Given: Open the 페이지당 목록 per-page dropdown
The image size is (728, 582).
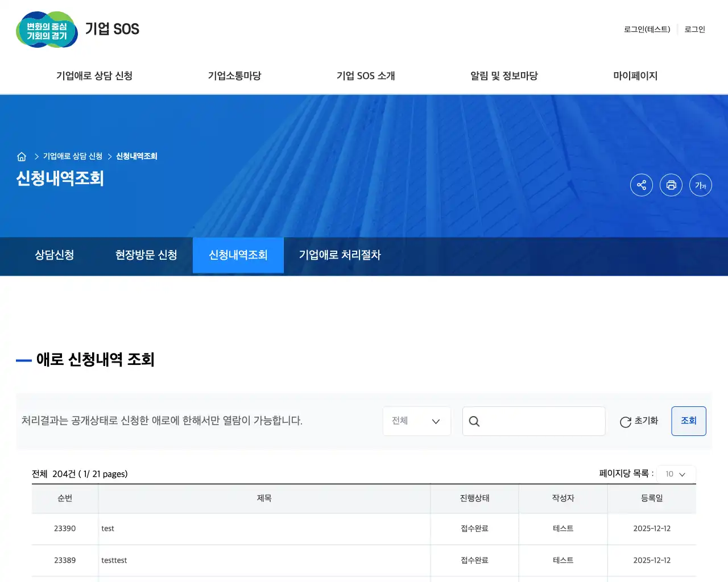Looking at the screenshot, I should [676, 473].
